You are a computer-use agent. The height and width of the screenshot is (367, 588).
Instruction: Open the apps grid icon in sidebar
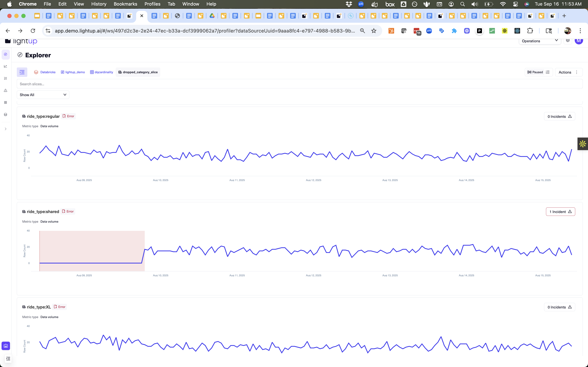tap(5, 102)
